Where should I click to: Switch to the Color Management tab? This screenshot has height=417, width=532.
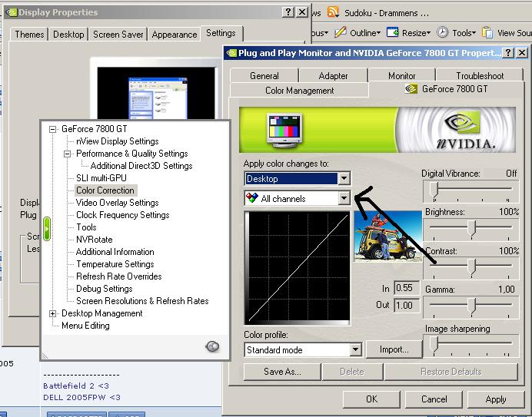[x=299, y=91]
